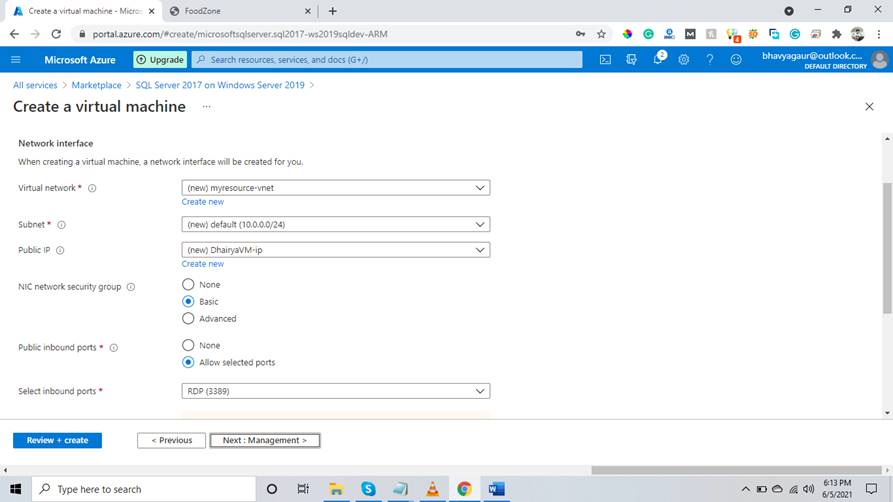Go back in browser history
Screen dimensions: 893x502
pyautogui.click(x=14, y=34)
